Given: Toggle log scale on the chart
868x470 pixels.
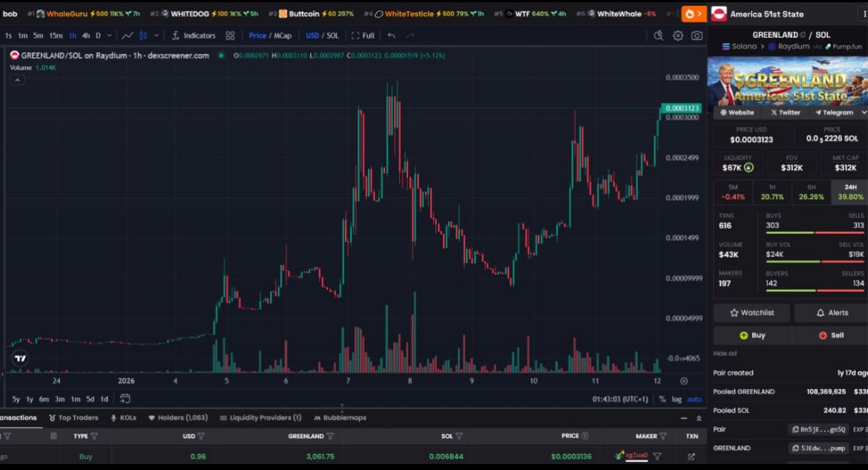Looking at the screenshot, I should click(x=677, y=399).
